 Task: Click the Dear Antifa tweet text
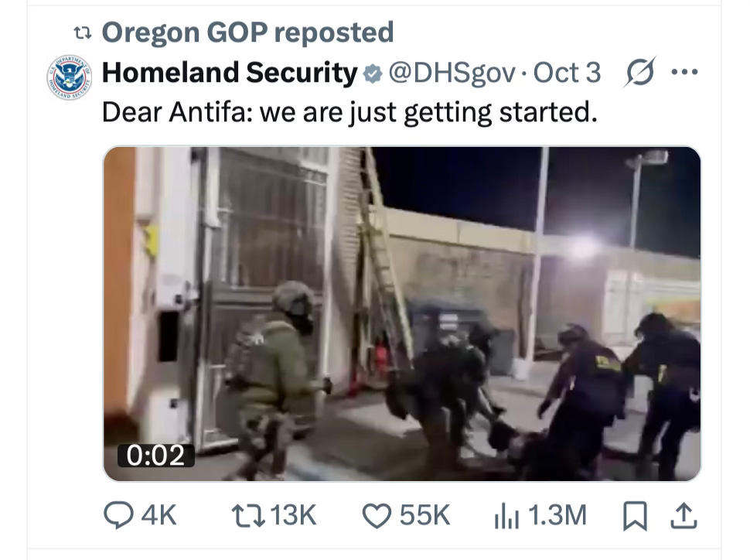pos(349,113)
